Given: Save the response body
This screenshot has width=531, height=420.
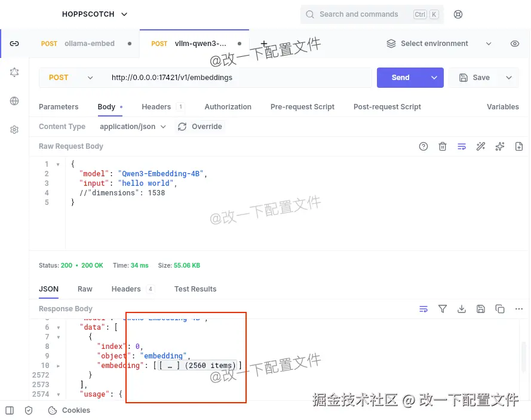Looking at the screenshot, I should (x=481, y=309).
